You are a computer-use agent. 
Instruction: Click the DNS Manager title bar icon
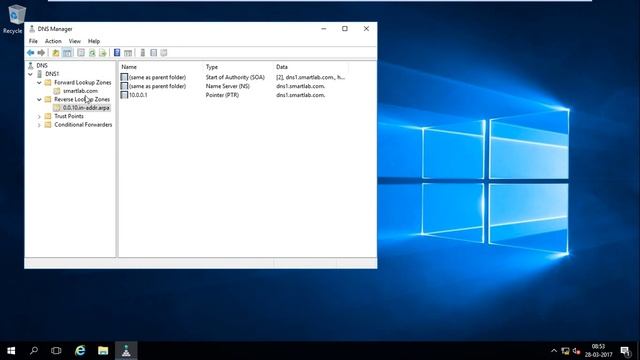(x=32, y=29)
